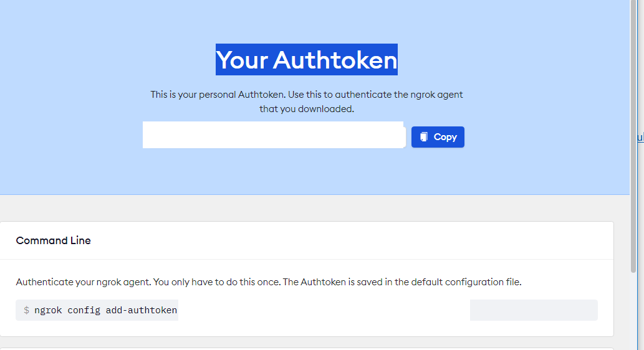
Task: Click the "$" prompt symbol in code block
Action: tap(26, 310)
